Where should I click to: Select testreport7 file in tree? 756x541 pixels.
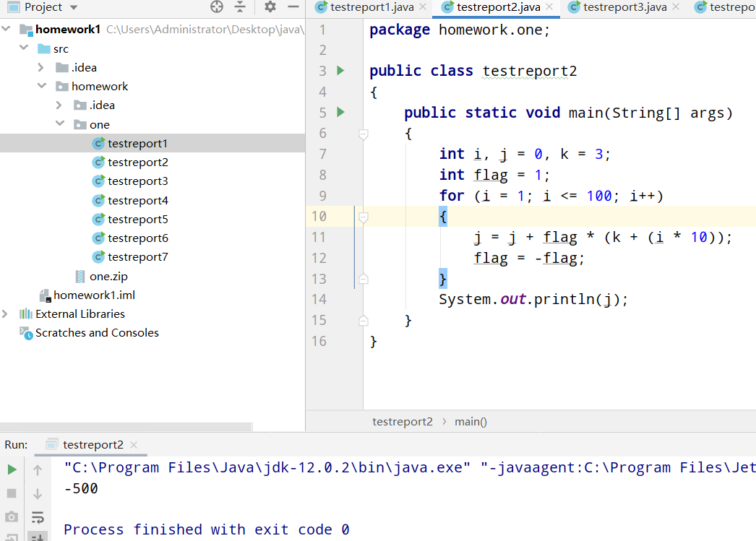(x=137, y=256)
